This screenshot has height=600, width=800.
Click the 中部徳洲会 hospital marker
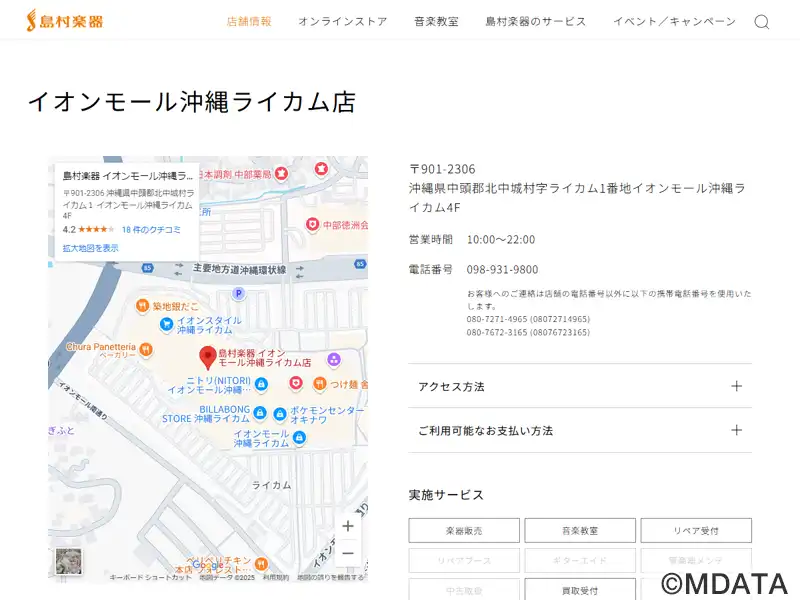[312, 224]
